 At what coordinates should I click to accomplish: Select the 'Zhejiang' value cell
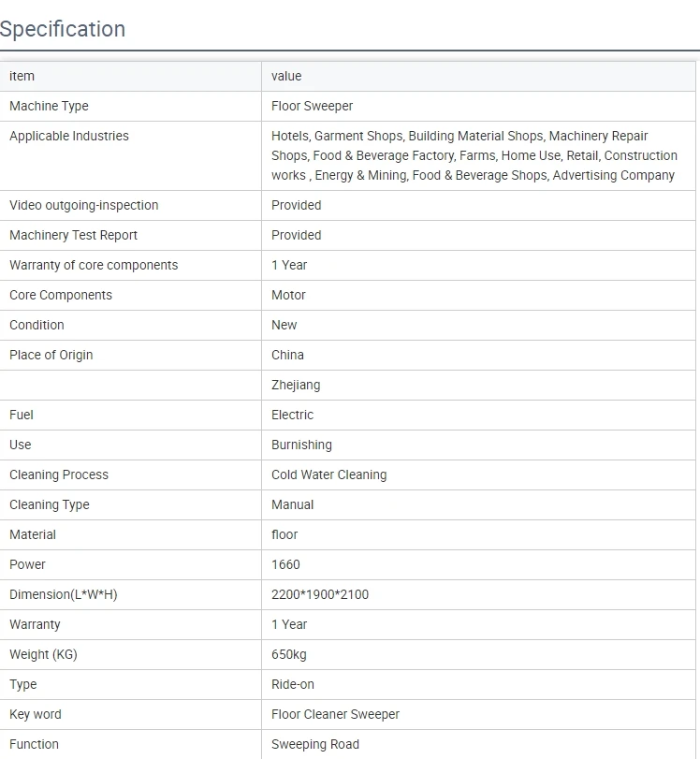click(x=296, y=385)
